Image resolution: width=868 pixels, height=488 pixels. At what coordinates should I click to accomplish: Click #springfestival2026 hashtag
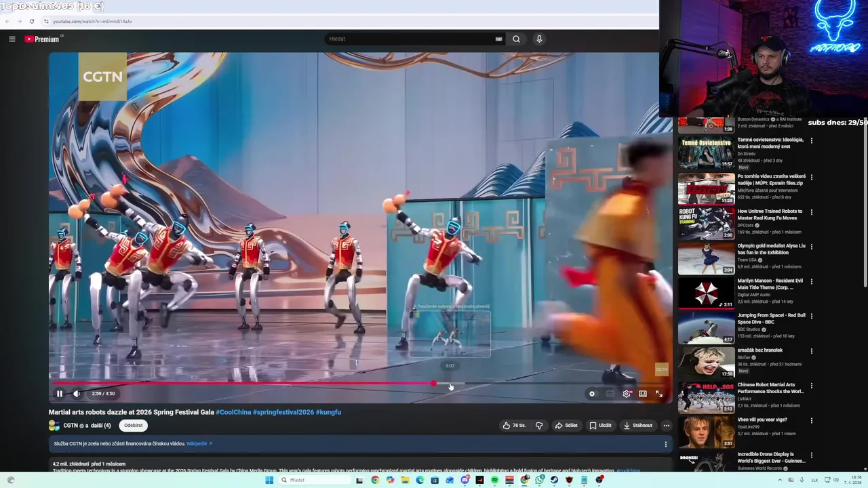[x=283, y=412]
